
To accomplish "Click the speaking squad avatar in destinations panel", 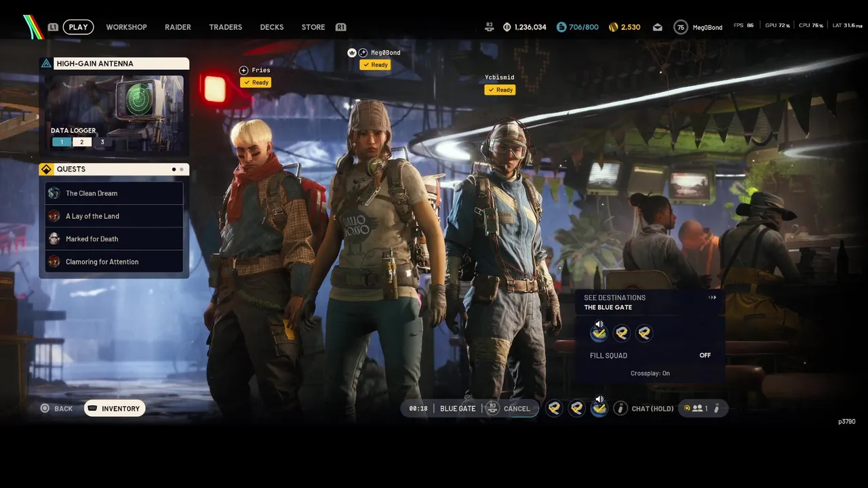I will [x=599, y=333].
